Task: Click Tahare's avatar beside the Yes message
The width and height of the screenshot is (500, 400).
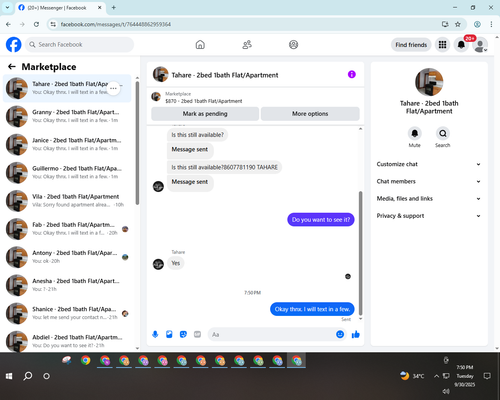Action: tap(158, 264)
